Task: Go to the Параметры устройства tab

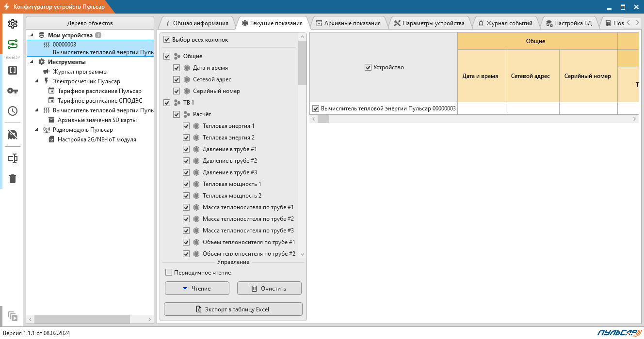Action: click(x=429, y=23)
